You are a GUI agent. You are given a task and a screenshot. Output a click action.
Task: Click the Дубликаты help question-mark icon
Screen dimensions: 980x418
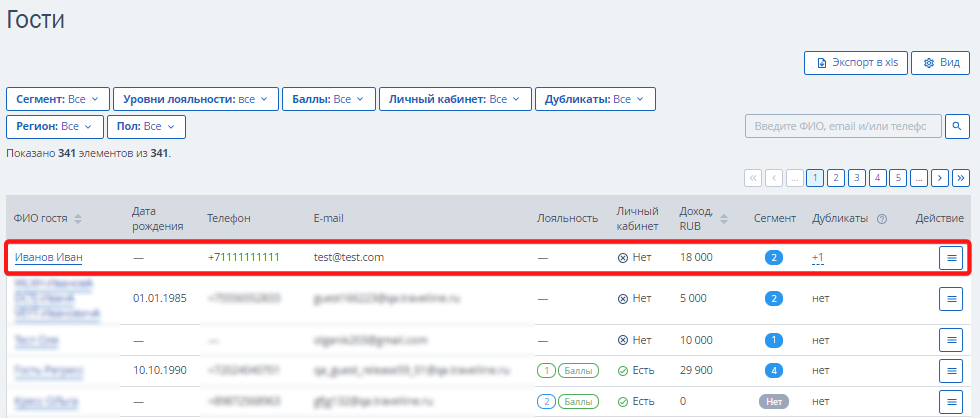[x=882, y=219]
